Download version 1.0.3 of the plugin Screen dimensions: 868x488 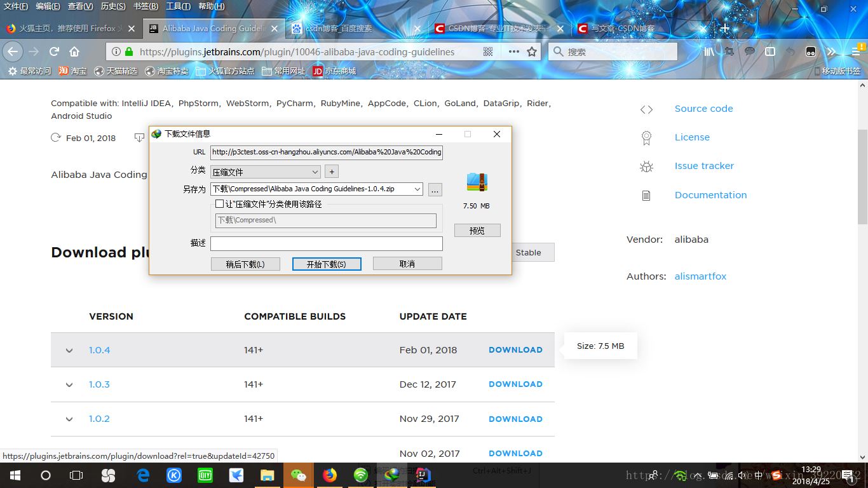515,384
